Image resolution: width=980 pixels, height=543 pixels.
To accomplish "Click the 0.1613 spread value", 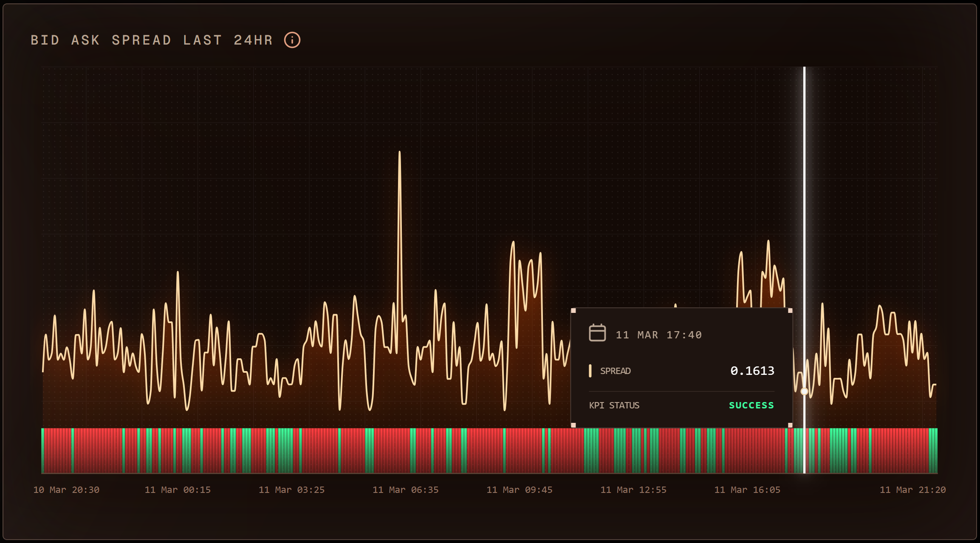I will pos(752,371).
